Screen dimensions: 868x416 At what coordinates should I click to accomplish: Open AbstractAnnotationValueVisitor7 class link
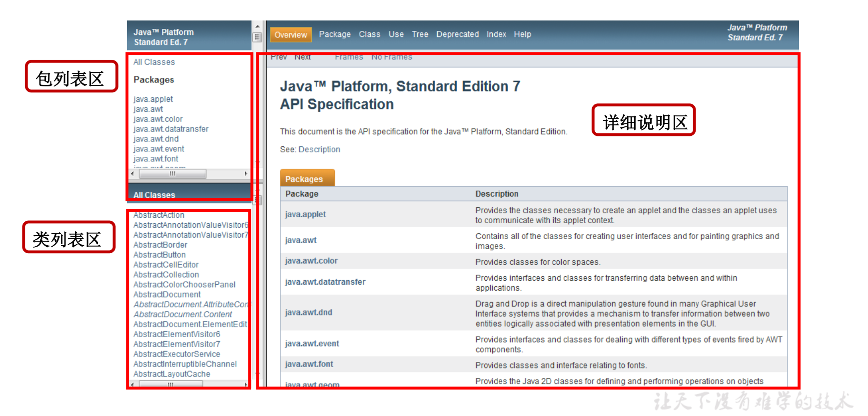(x=190, y=235)
